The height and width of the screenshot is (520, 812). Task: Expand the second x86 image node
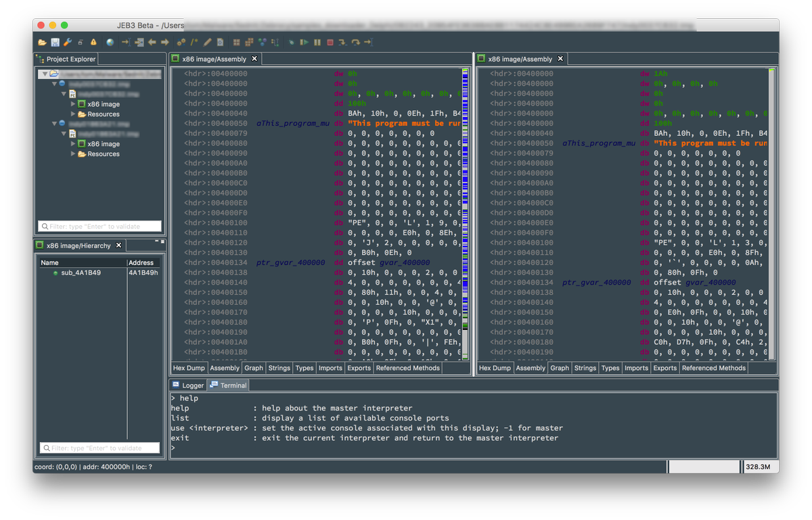(x=73, y=144)
